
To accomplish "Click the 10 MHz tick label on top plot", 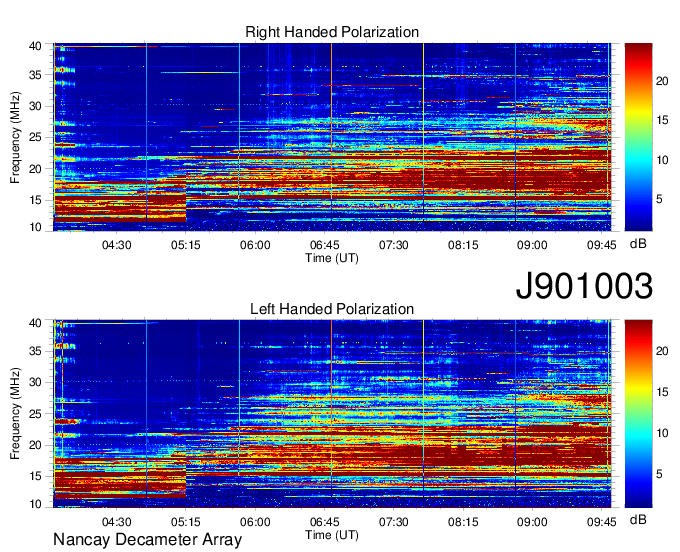I will [x=35, y=227].
